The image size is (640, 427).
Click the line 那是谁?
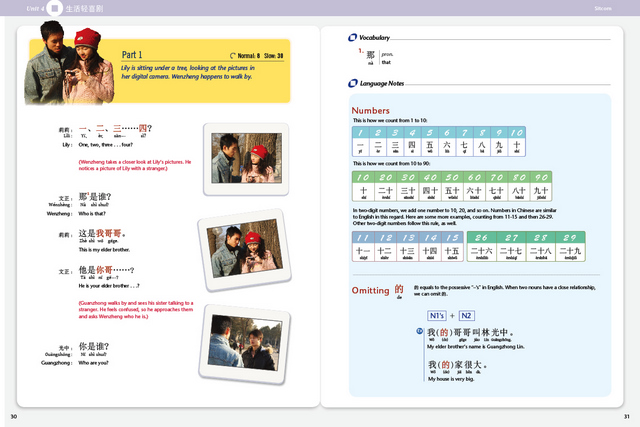click(x=95, y=197)
